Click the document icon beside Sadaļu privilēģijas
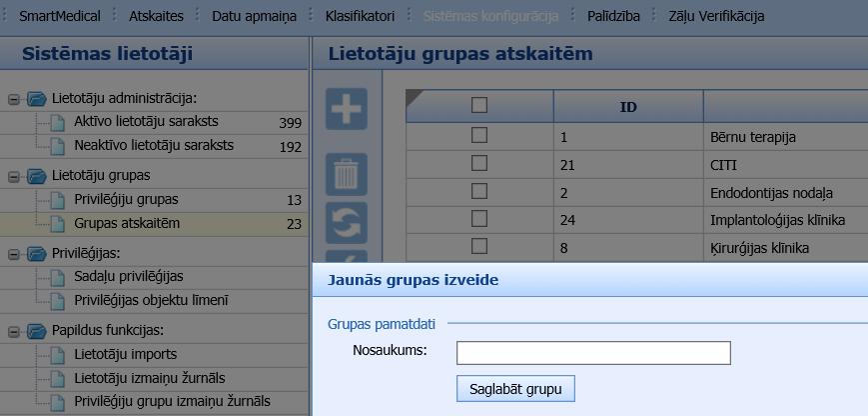Screen dimensions: 868x416 [x=59, y=276]
